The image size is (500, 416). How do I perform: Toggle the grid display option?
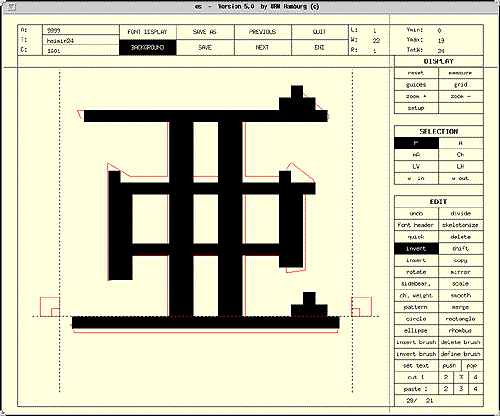coord(461,85)
